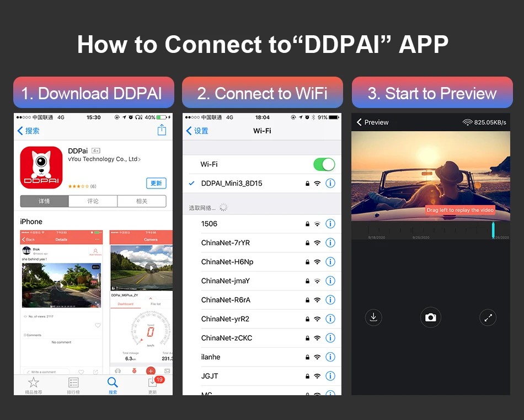Open info for network 1506
Viewport: 524px width, 420px height.
pos(330,224)
